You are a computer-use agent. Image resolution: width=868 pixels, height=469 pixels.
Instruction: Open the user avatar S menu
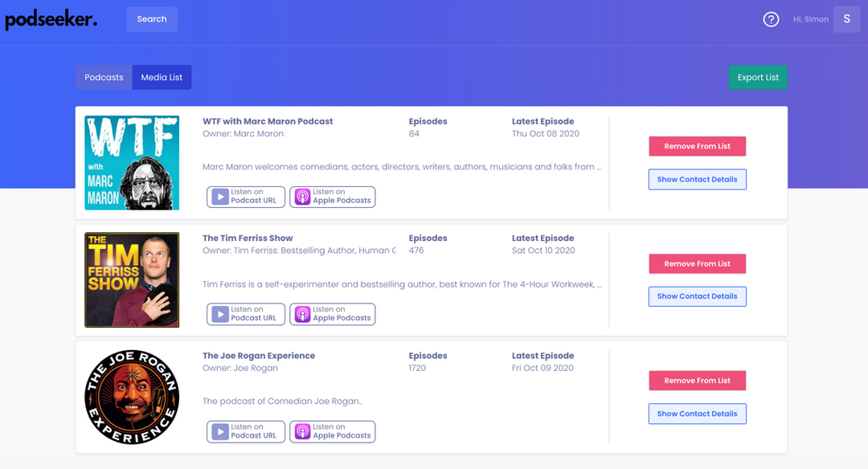pos(846,19)
